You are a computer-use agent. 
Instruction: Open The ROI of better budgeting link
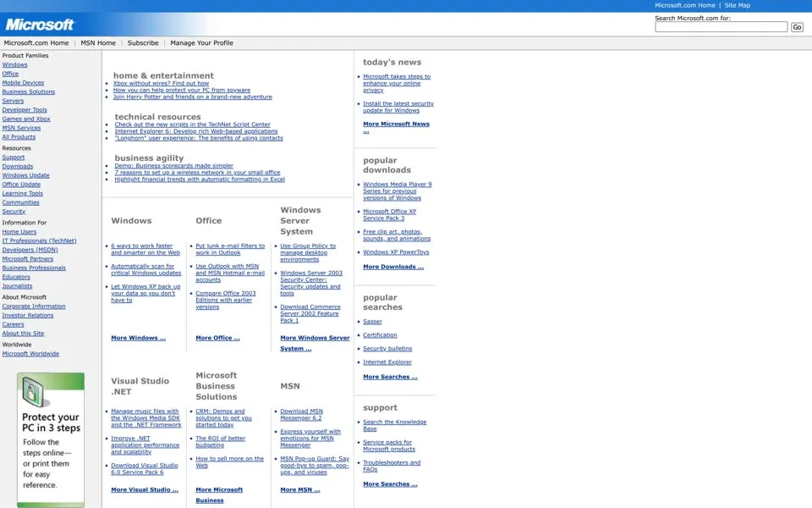click(221, 442)
